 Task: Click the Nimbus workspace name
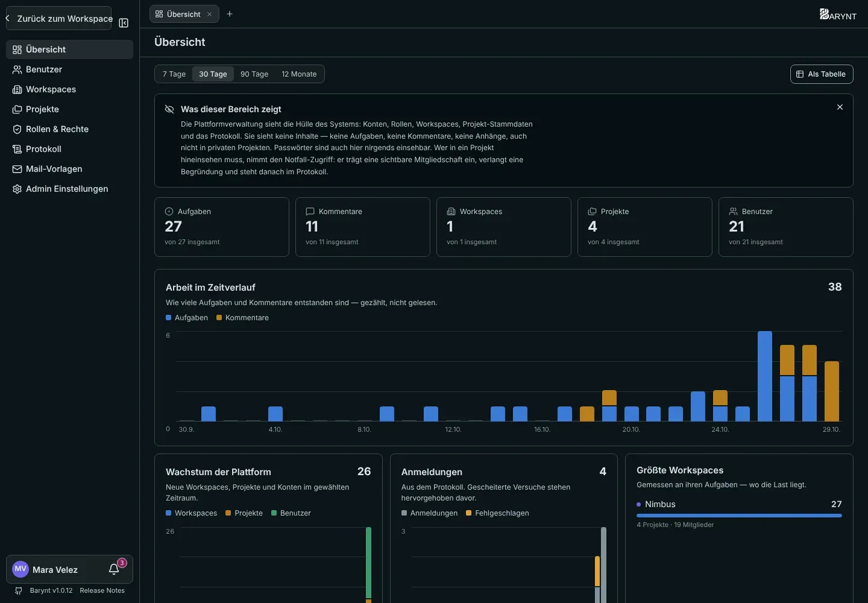660,504
